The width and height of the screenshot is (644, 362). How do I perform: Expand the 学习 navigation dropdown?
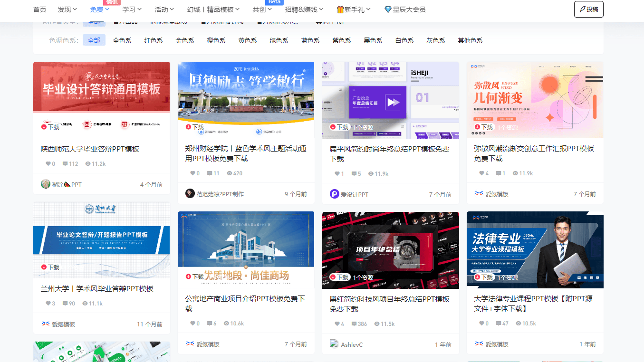click(132, 10)
